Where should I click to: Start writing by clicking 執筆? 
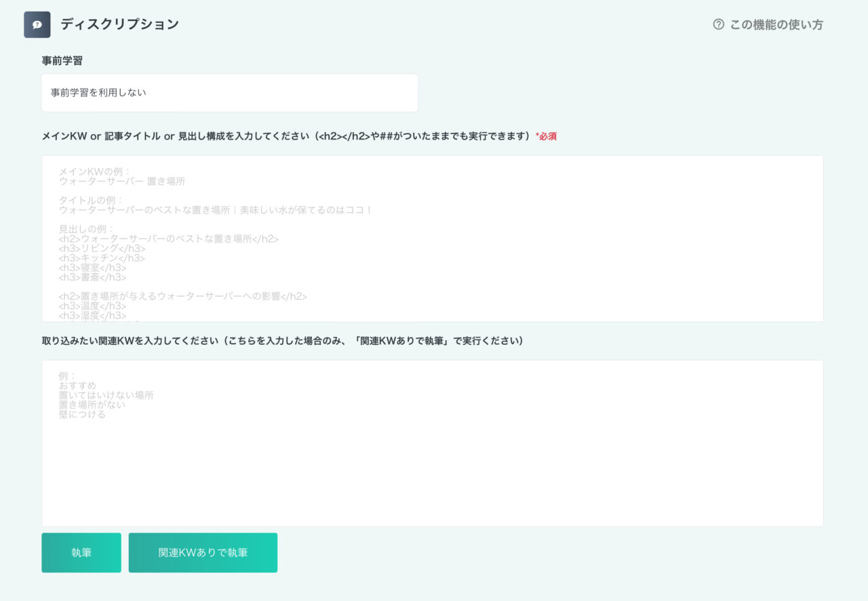click(81, 552)
